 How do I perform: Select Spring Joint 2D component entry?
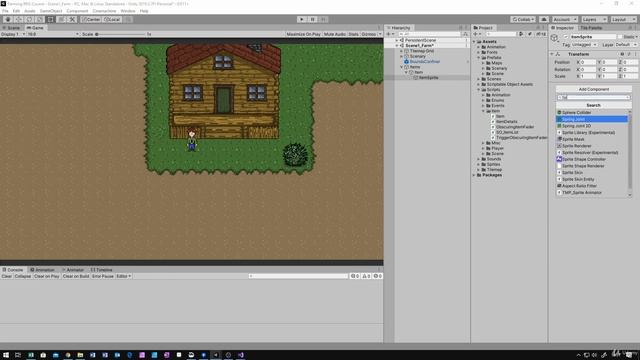(x=592, y=126)
